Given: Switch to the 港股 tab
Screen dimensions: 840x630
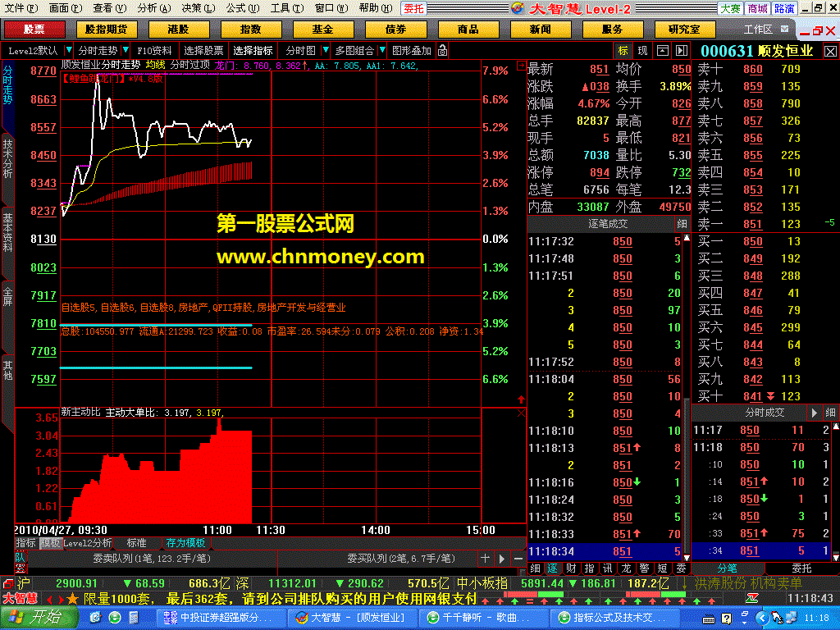Looking at the screenshot, I should [x=178, y=30].
